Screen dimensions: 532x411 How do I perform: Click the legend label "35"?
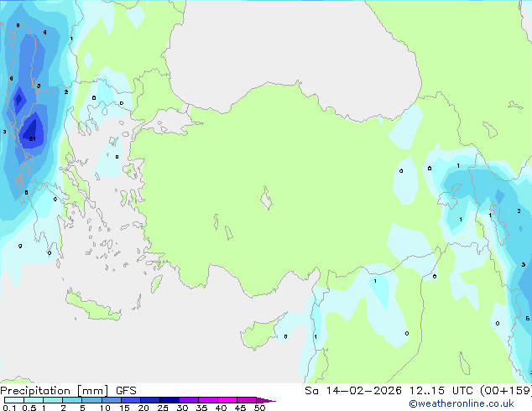201,408
